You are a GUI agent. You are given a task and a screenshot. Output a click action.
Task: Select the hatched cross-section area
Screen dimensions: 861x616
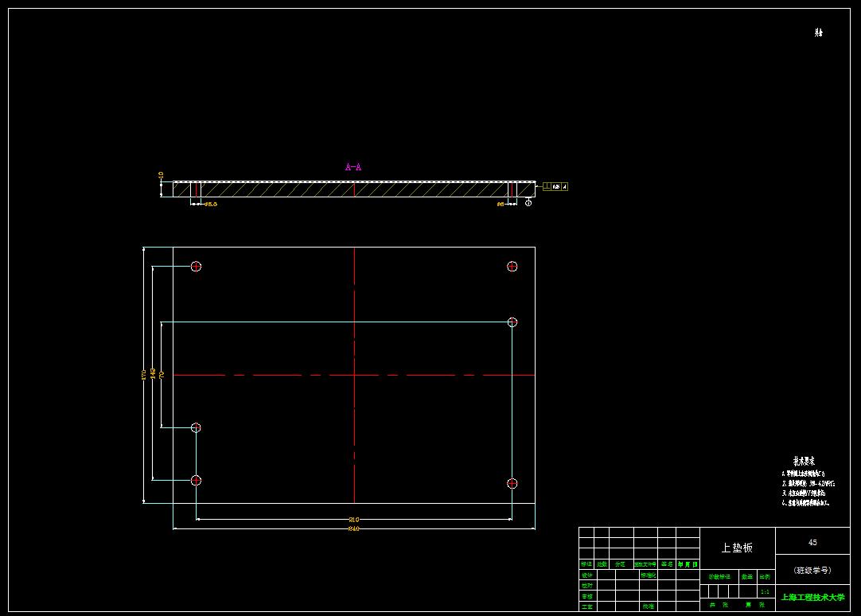coord(353,190)
